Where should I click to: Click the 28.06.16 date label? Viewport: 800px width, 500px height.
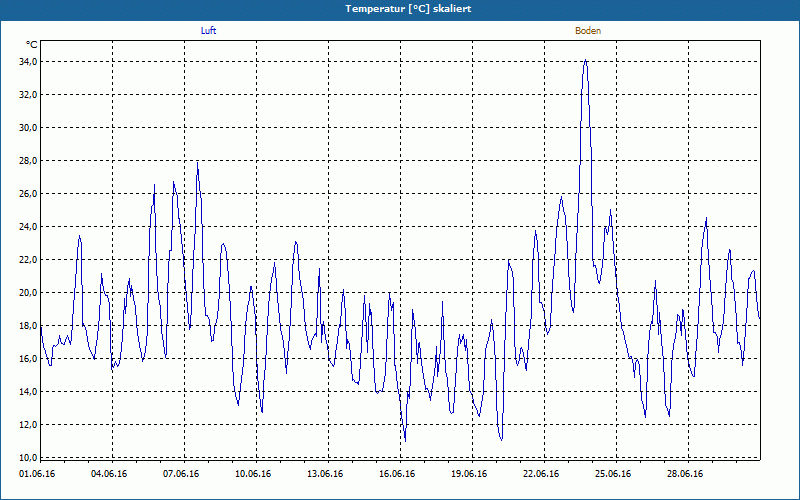685,474
